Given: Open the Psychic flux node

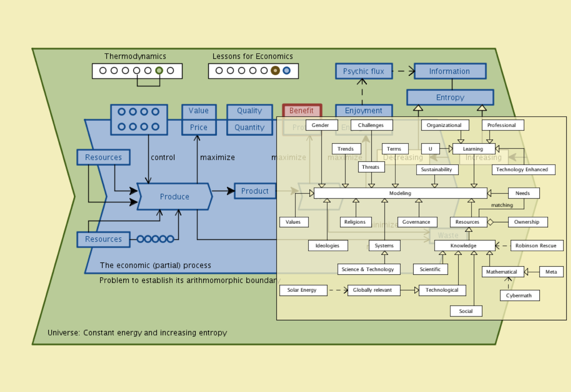Looking at the screenshot, I should point(364,71).
